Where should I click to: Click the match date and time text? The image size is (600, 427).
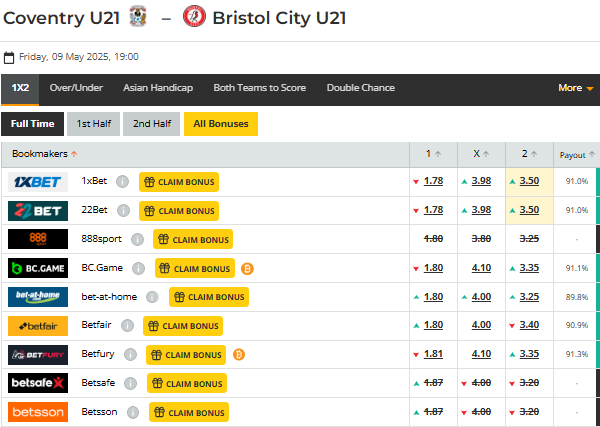(79, 57)
